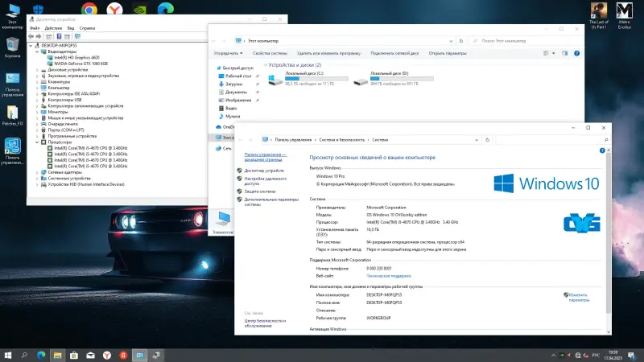Open view options dropdown arrow in Explorer
Viewport: 644px width, 362px height.
click(x=553, y=53)
